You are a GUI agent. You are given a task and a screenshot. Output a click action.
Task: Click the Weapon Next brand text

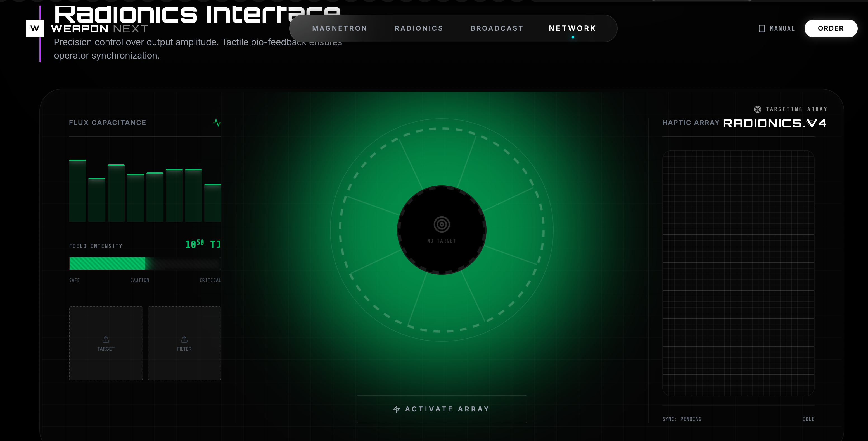tap(99, 29)
